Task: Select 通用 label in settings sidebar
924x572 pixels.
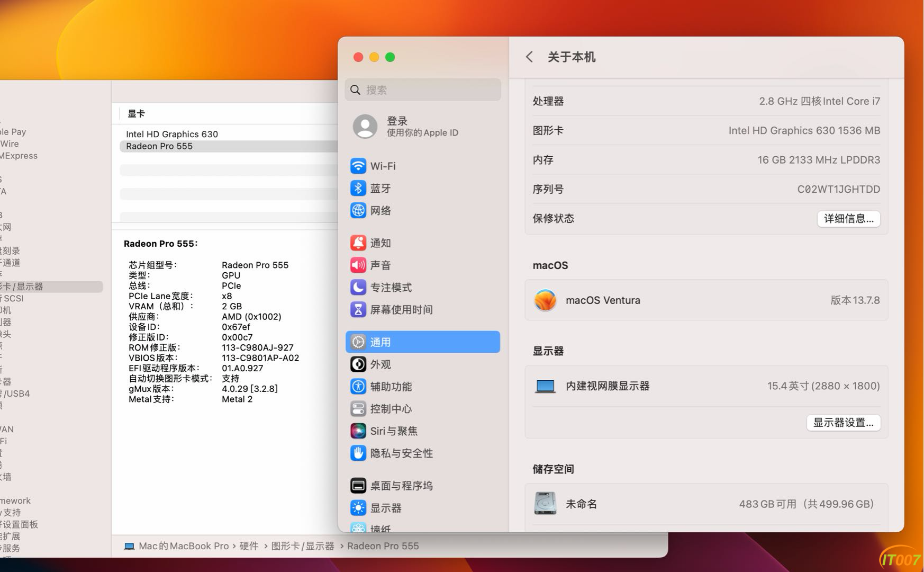Action: (381, 342)
